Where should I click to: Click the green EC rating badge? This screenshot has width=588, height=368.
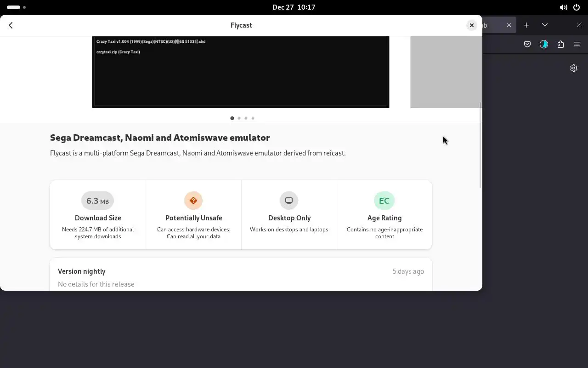coord(384,201)
